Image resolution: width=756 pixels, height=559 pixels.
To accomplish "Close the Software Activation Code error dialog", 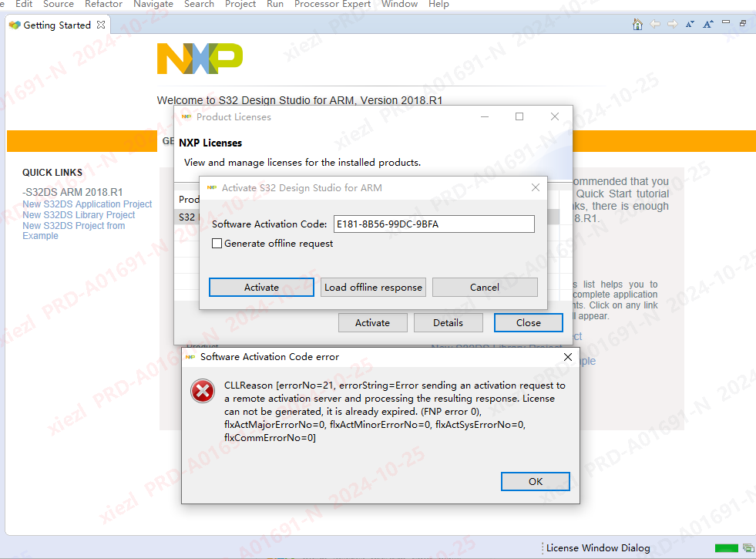I will coord(568,357).
